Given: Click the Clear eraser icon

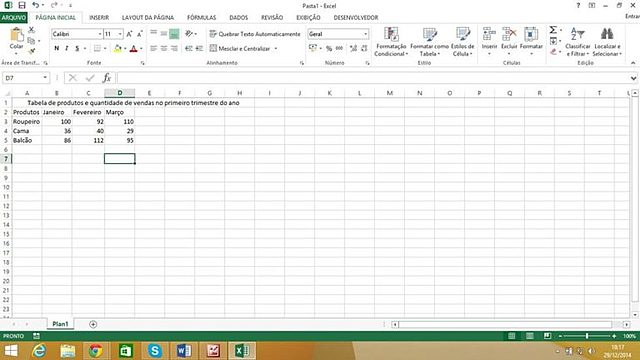Looking at the screenshot, I should click(x=553, y=51).
